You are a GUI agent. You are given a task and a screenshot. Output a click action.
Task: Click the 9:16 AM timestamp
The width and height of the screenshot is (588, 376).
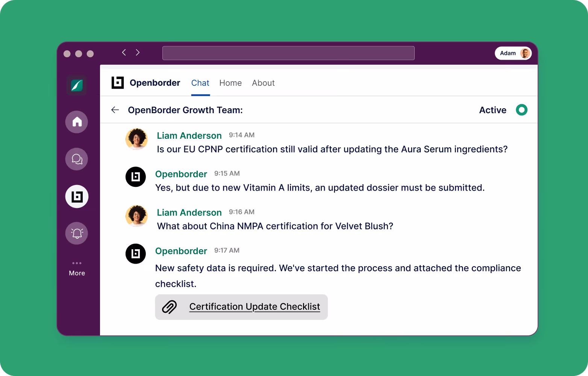click(242, 212)
